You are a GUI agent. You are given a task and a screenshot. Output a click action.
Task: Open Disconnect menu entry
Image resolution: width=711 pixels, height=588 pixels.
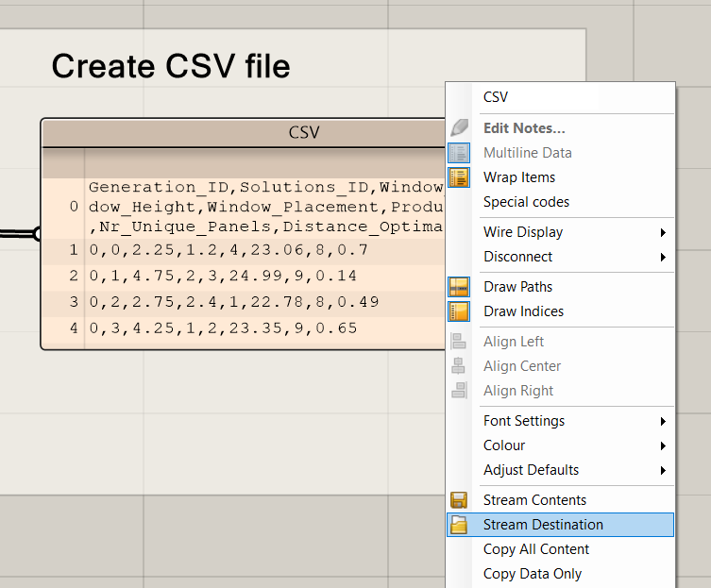pos(561,257)
